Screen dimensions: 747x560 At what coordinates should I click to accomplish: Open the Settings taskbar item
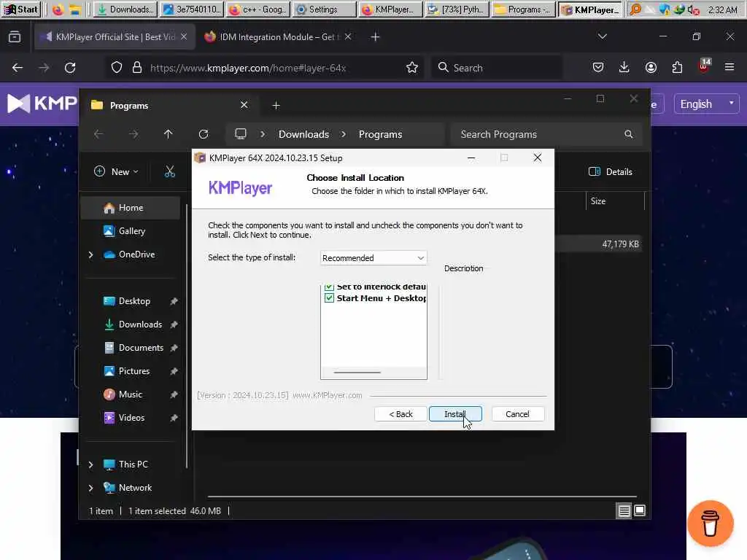(x=324, y=9)
